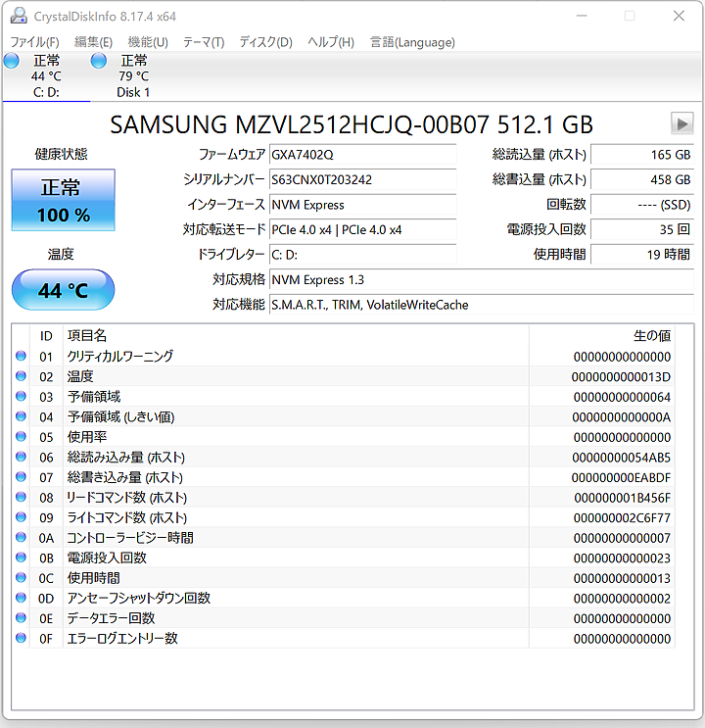Image resolution: width=705 pixels, height=728 pixels.
Task: Click the status dot for row 09 ライトコマンド数
Action: (21, 517)
